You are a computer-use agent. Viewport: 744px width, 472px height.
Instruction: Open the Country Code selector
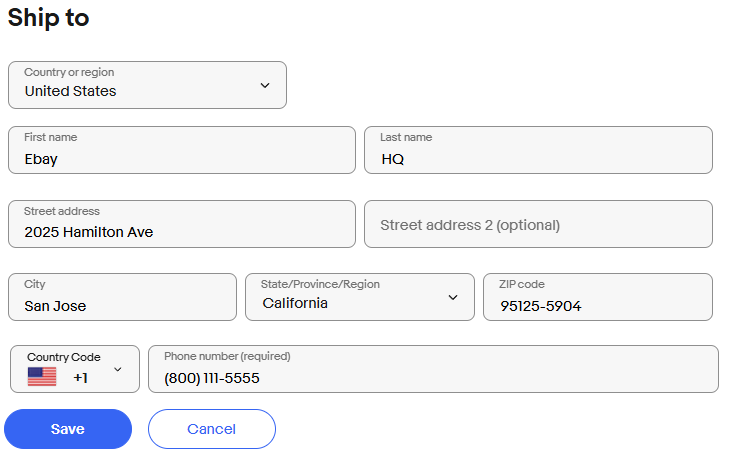click(75, 369)
